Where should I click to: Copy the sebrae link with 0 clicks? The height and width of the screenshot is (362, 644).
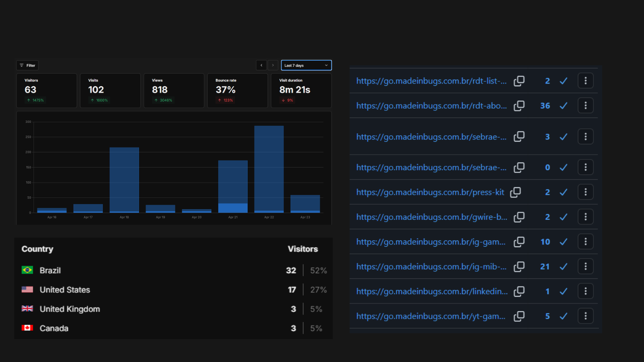pos(519,168)
